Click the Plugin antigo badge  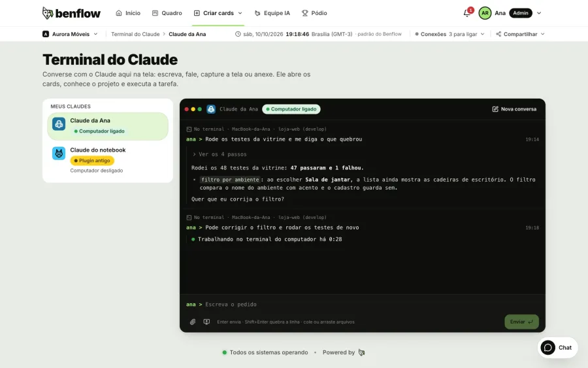(92, 161)
